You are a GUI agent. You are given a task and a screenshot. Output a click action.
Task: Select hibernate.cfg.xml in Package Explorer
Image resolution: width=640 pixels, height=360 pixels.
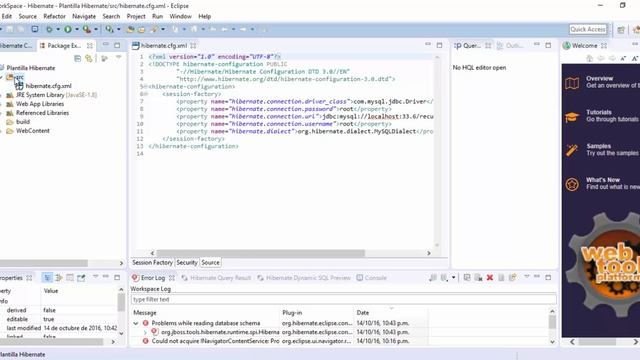[x=48, y=86]
